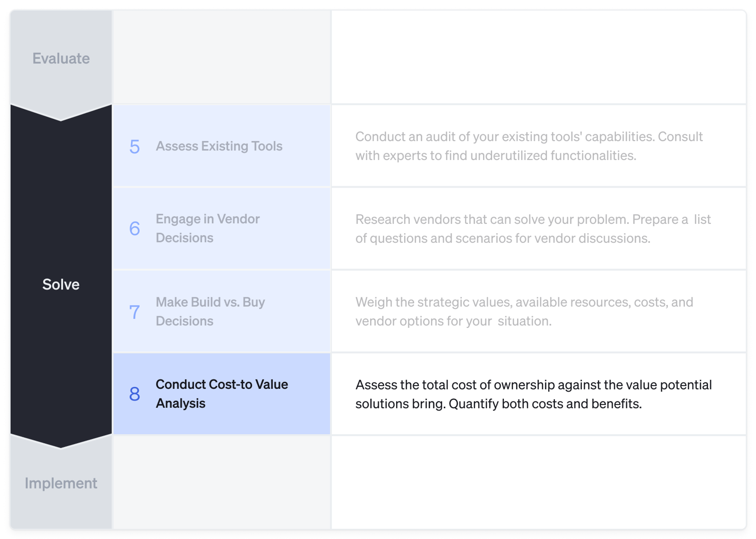Click the existing tools audit description text

(x=529, y=146)
